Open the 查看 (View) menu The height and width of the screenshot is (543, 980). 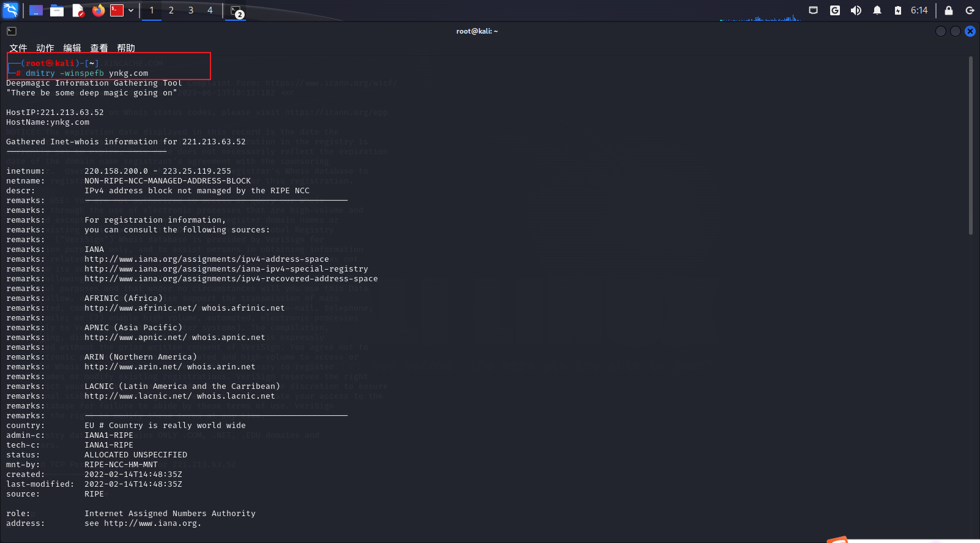[x=98, y=48]
